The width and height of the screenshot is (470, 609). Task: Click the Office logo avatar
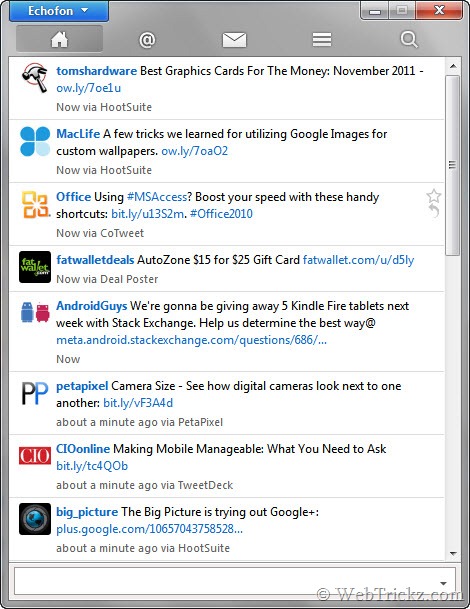(x=35, y=204)
